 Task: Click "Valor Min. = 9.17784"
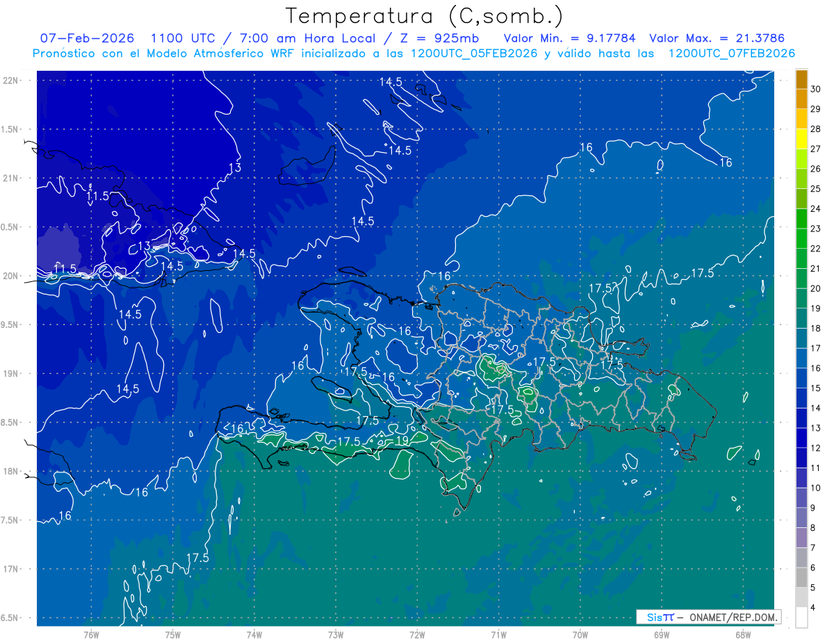[570, 38]
